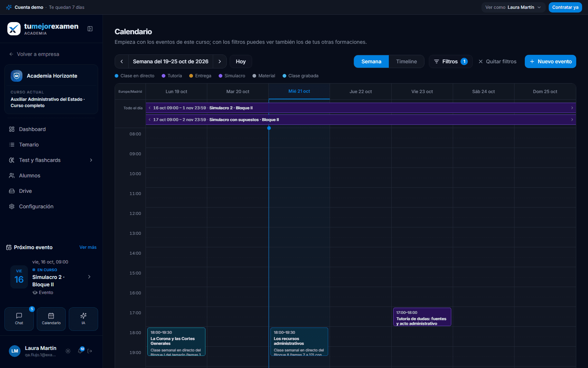Image resolution: width=588 pixels, height=368 pixels.
Task: Click Auxiliar Administrativo del Estado course card
Action: click(51, 99)
